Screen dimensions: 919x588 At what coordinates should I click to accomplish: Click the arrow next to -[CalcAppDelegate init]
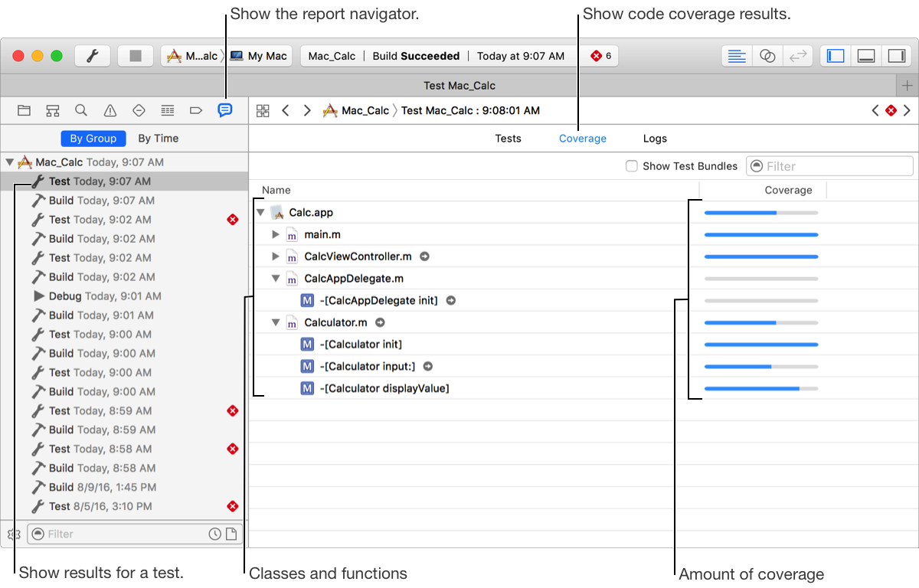450,301
